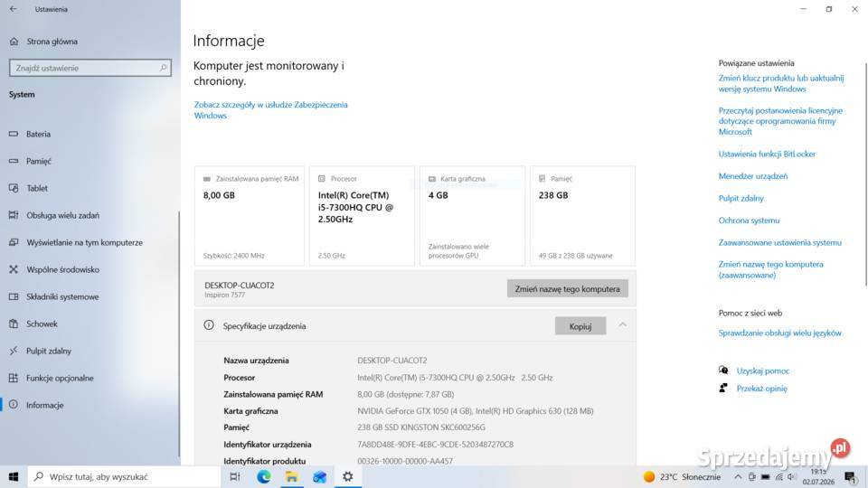The image size is (868, 488).
Task: Click the Specyfikacje urządzenia info icon
Action: click(209, 325)
